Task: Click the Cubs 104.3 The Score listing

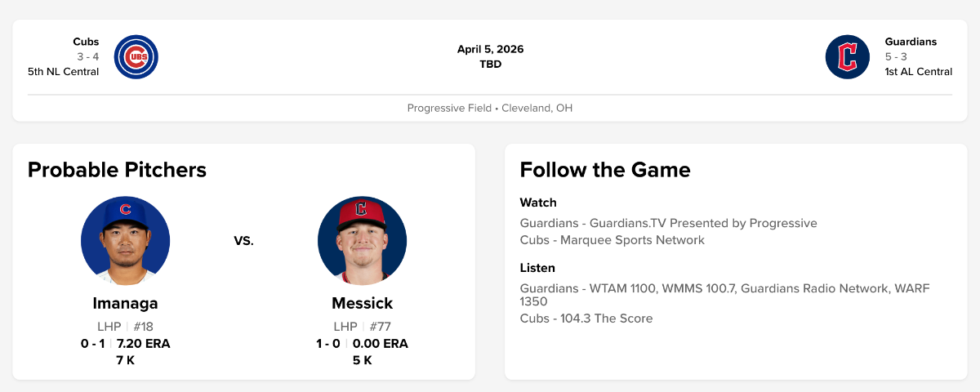Action: pos(586,318)
